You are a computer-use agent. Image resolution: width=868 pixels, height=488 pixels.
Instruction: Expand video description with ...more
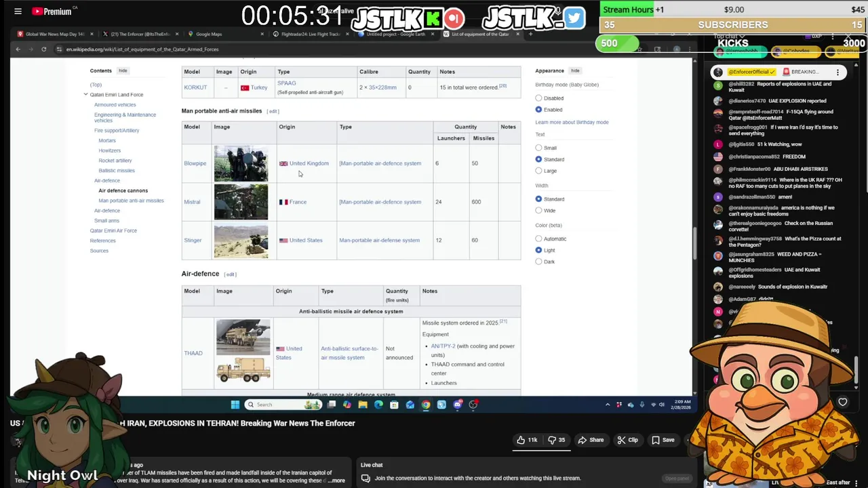(336, 481)
